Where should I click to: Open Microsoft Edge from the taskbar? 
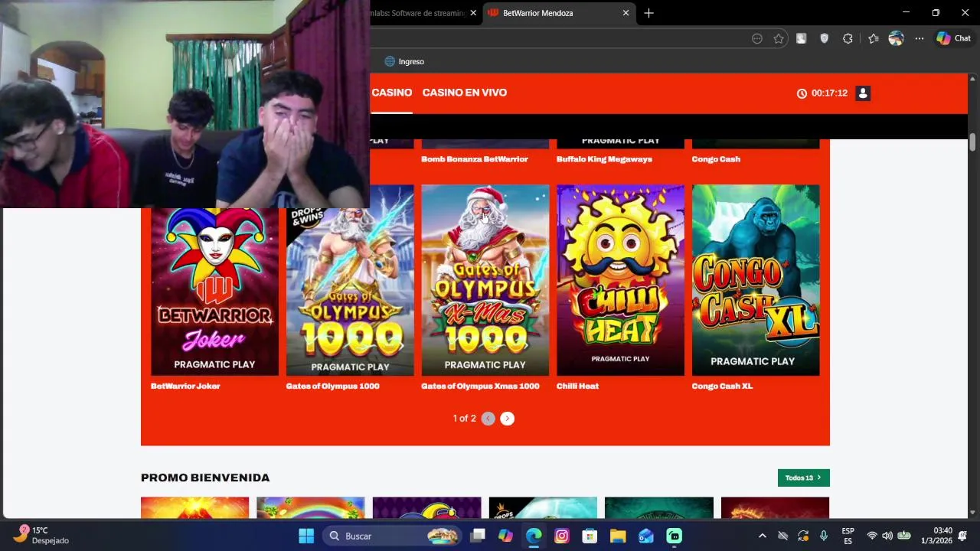point(534,536)
